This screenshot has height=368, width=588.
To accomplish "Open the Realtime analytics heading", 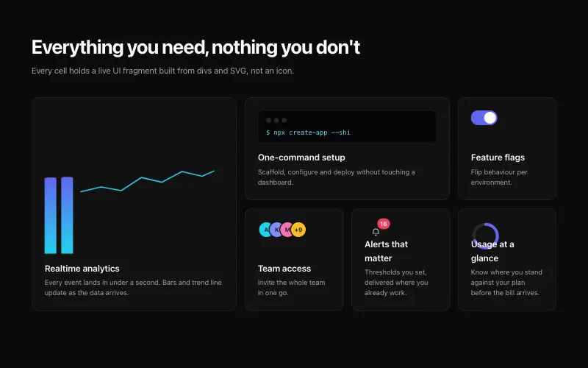I will (82, 269).
